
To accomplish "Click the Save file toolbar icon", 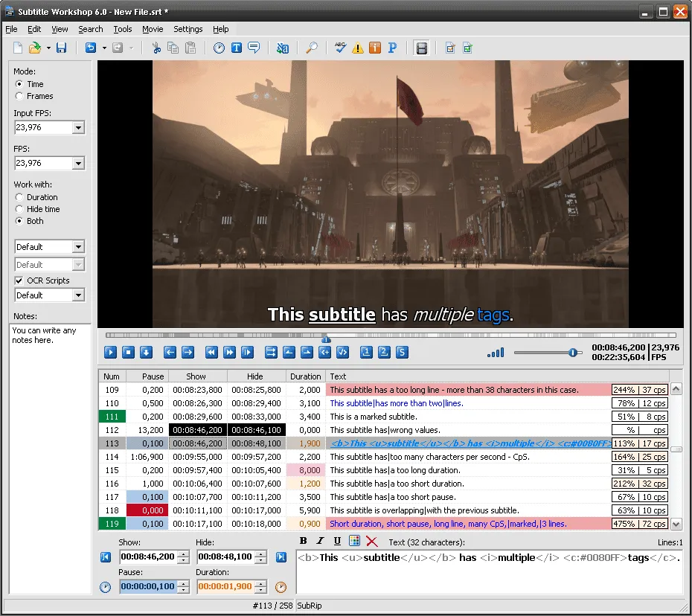I will (63, 48).
